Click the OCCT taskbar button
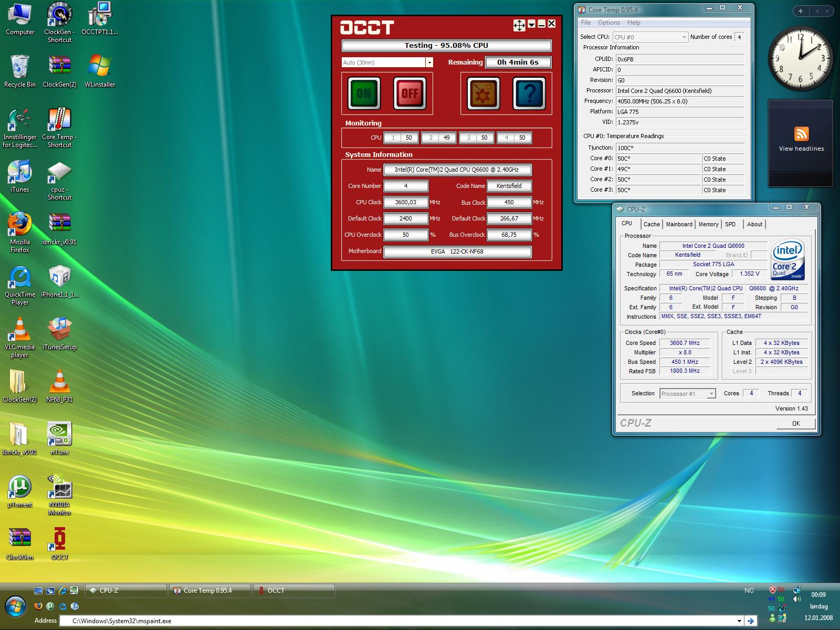The image size is (840, 630). coord(294,591)
